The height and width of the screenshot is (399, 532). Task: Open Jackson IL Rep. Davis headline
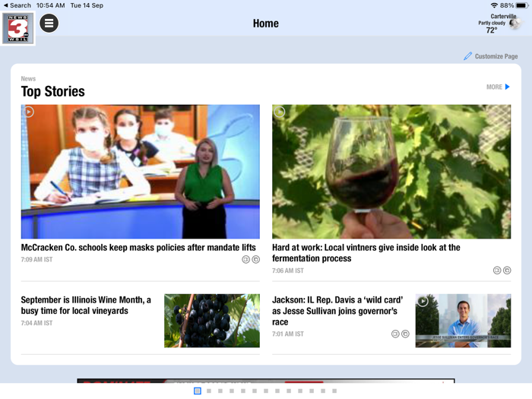click(337, 311)
